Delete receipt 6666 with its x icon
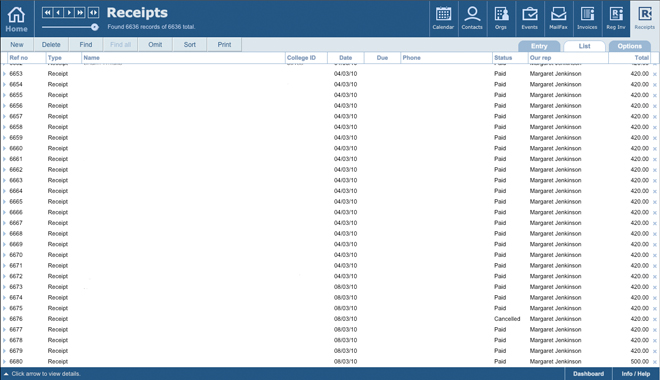The width and height of the screenshot is (660, 380). click(655, 213)
